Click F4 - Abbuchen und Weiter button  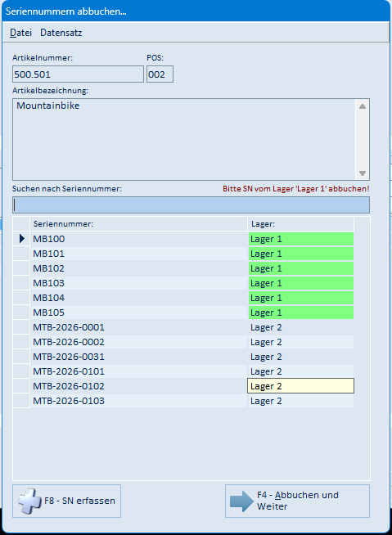pyautogui.click(x=297, y=501)
